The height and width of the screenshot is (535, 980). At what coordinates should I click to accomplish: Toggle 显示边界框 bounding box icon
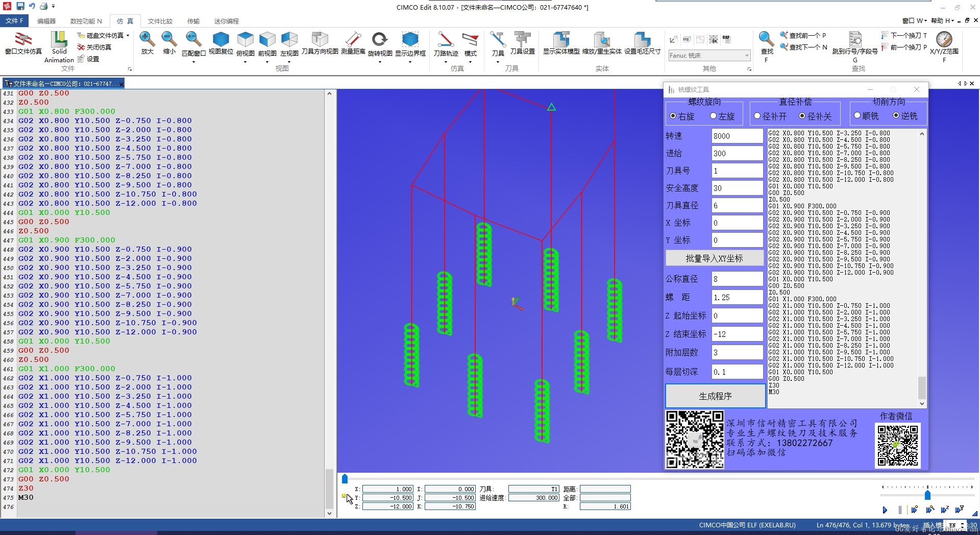click(x=410, y=39)
